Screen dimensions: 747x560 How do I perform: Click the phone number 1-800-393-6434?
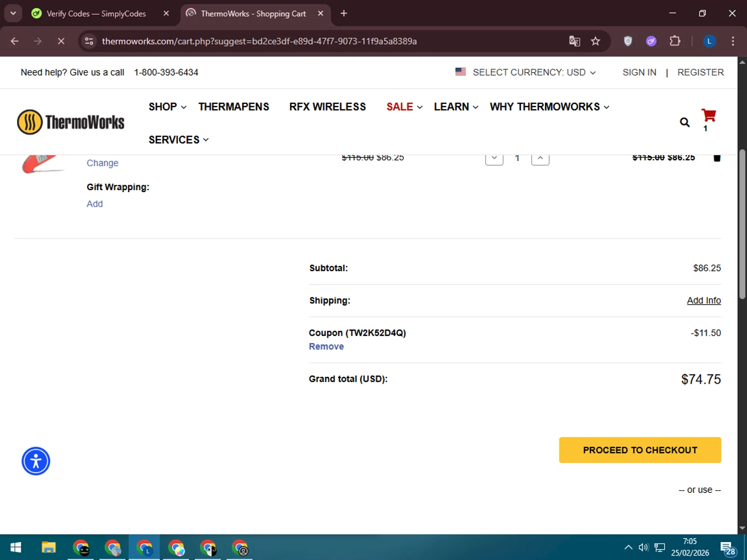[x=166, y=72]
